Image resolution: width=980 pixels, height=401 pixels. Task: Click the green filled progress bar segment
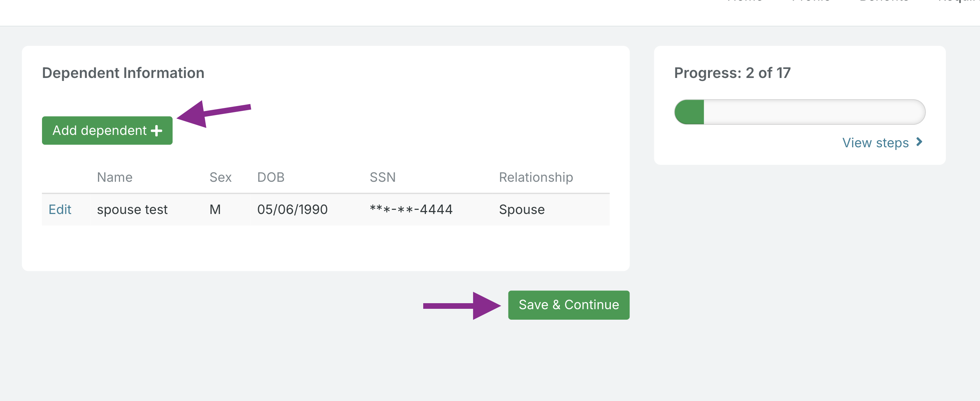pyautogui.click(x=690, y=112)
